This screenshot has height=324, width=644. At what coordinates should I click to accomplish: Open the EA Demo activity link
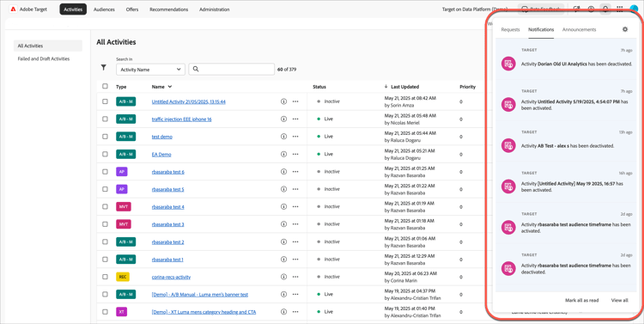click(161, 155)
